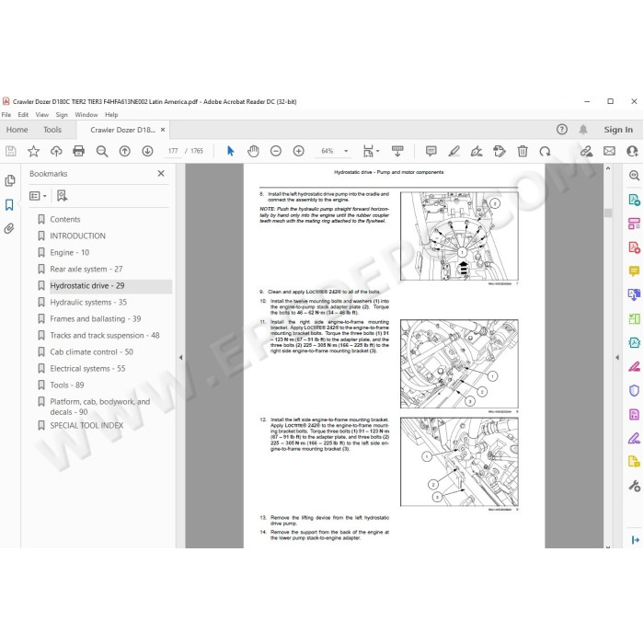Open zoom level dropdown arrow
Viewport: 644px width, 644px height.
[346, 151]
